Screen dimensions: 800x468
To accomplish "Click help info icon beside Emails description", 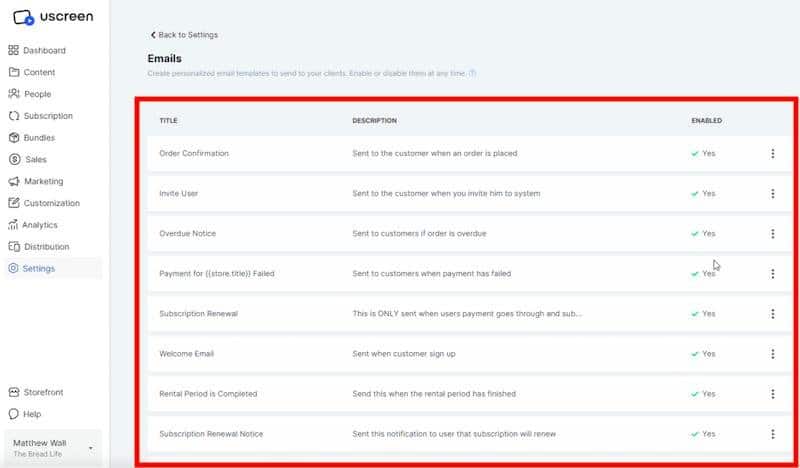I will point(472,73).
